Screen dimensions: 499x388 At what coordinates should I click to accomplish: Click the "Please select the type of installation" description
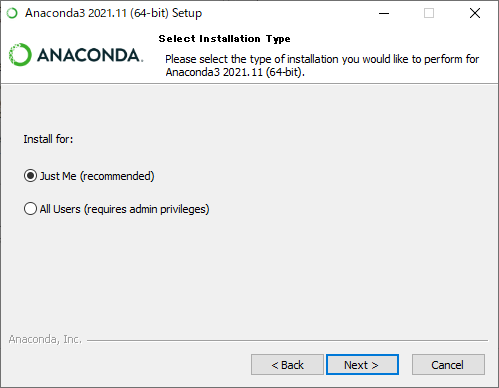pos(322,65)
